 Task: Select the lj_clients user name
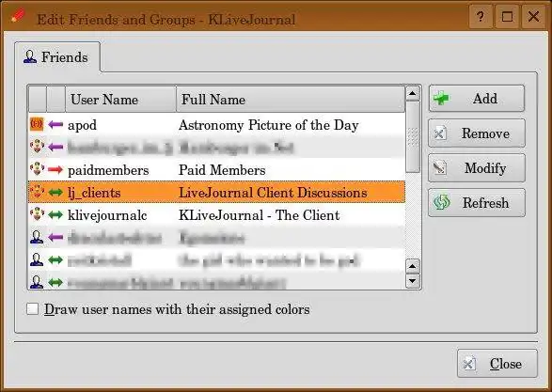(x=94, y=193)
